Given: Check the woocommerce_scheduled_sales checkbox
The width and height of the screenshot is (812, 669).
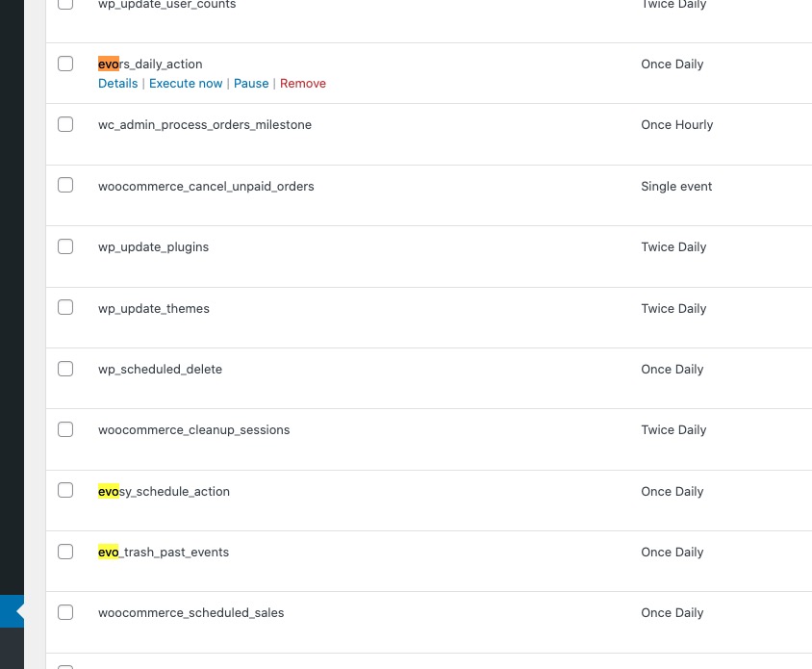Looking at the screenshot, I should tap(65, 612).
